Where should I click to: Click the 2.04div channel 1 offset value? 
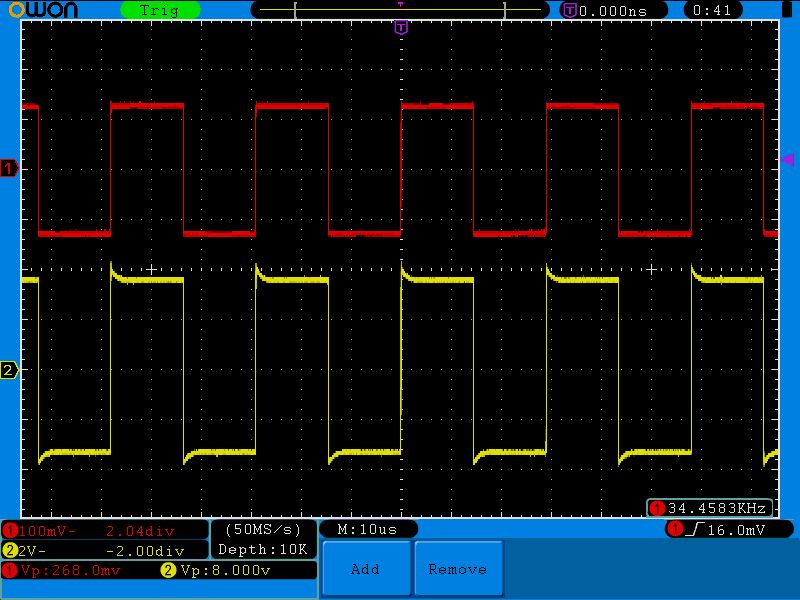[140, 531]
